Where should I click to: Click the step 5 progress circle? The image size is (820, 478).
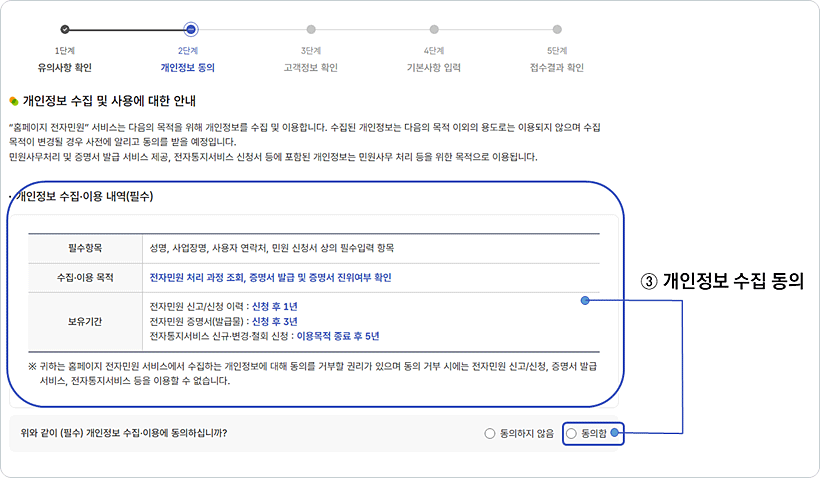coord(557,29)
